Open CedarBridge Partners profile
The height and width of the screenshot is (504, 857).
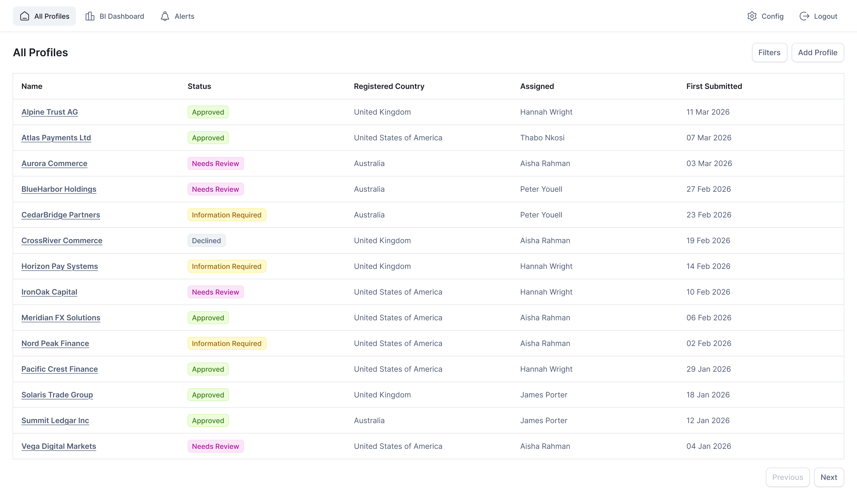[61, 215]
